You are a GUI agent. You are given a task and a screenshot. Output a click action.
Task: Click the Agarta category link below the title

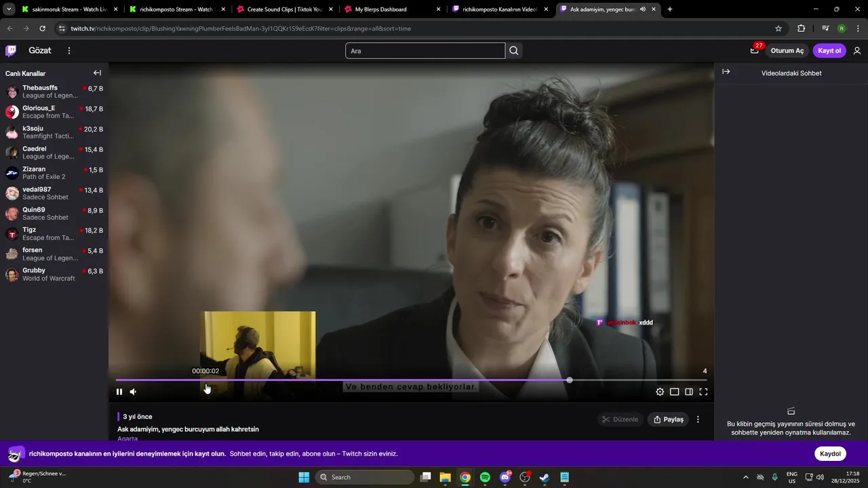click(127, 439)
